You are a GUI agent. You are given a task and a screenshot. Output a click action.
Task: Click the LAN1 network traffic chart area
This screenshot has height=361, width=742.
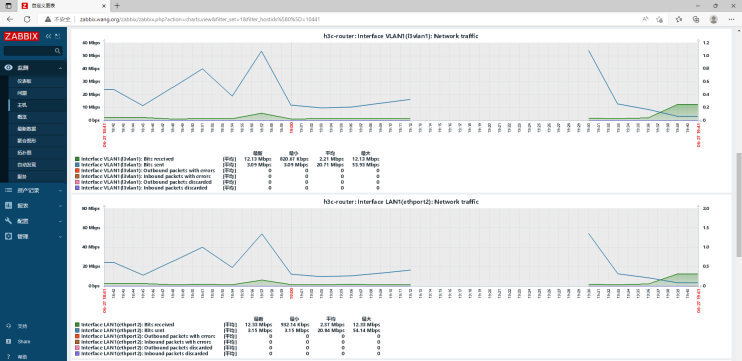tap(400, 247)
